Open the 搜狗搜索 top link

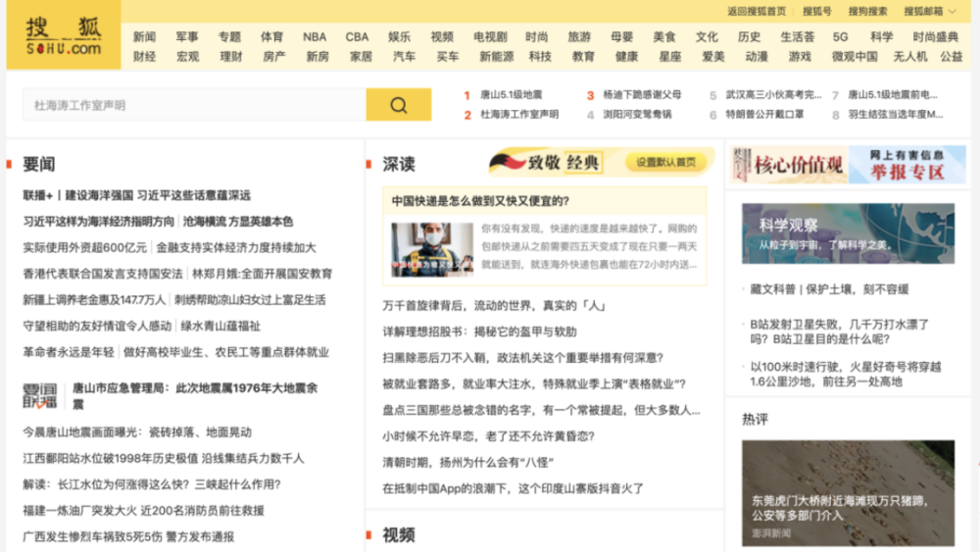[867, 11]
